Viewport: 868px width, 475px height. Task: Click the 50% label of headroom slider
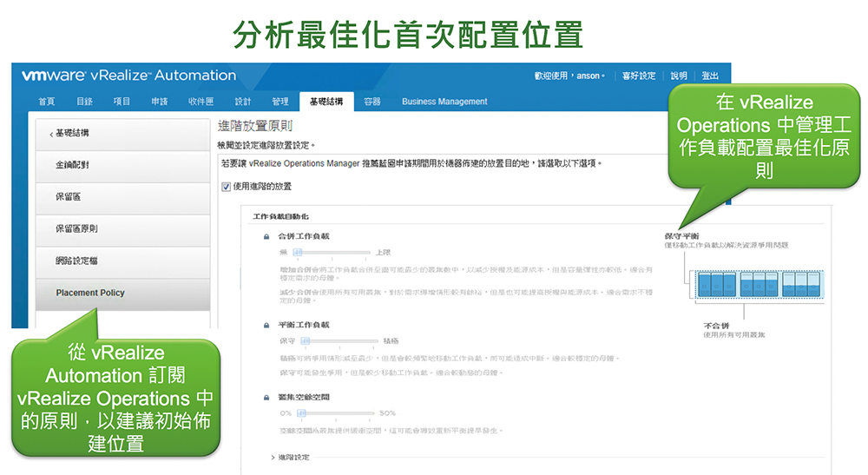coord(387,413)
